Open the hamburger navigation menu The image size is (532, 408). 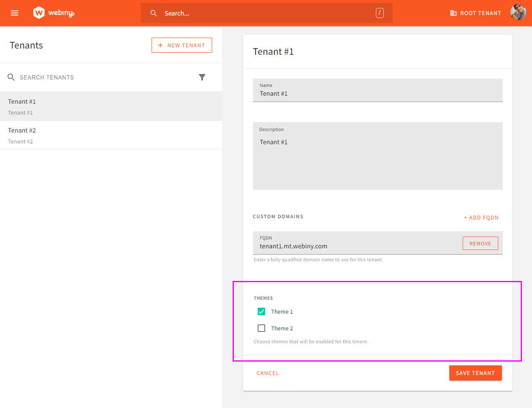tap(15, 13)
